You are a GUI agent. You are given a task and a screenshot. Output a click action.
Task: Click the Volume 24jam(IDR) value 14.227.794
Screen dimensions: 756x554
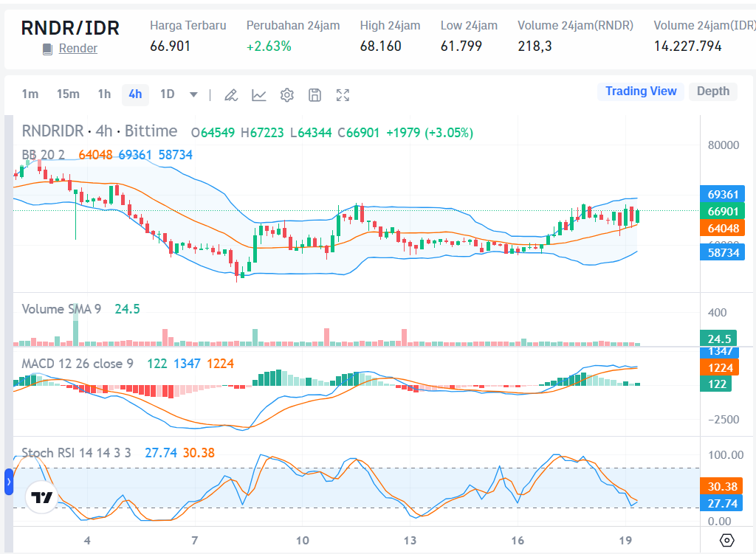pyautogui.click(x=687, y=46)
